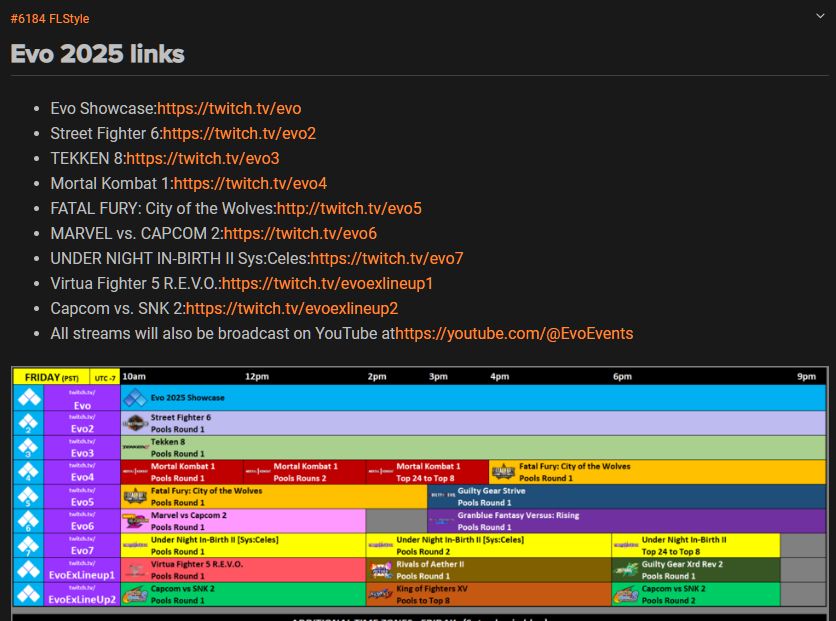Click the Granblue Fantasy Versus: Rising logo
This screenshot has height=621, width=836.
pyautogui.click(x=442, y=521)
